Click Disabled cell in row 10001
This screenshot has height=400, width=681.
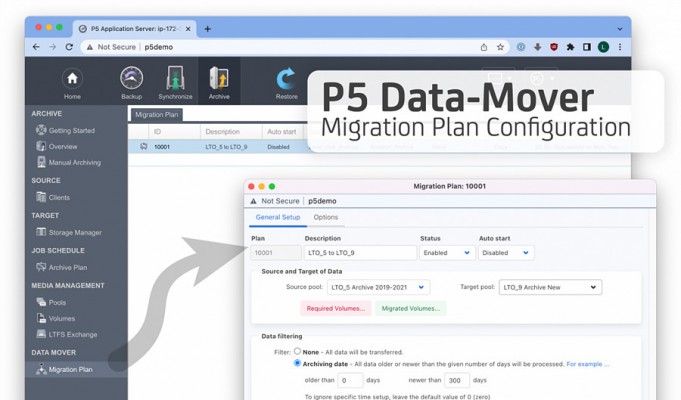(278, 147)
